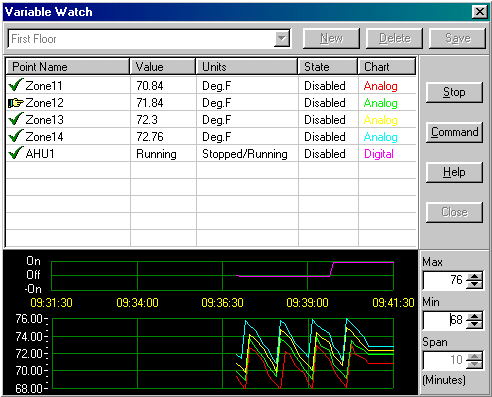The image size is (492, 397).
Task: Select the Zone13 point name
Action: (x=44, y=120)
